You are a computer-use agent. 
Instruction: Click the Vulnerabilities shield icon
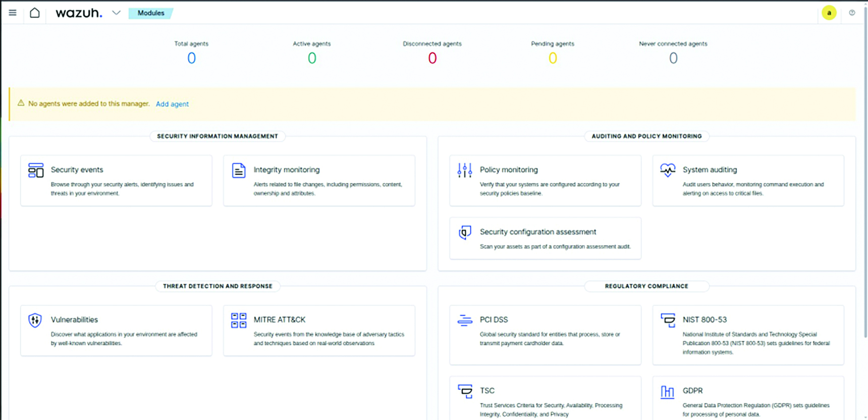coord(35,320)
